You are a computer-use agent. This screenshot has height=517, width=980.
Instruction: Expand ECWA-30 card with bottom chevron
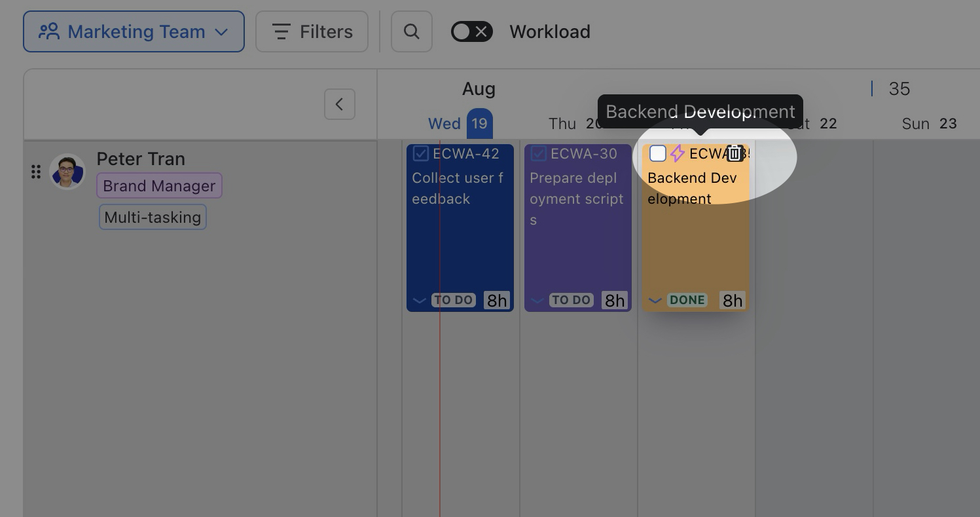coord(537,301)
